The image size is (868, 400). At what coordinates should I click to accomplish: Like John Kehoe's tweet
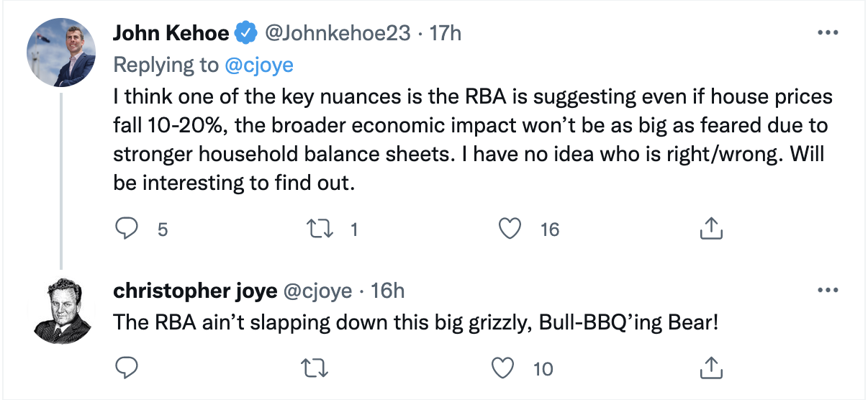(510, 229)
